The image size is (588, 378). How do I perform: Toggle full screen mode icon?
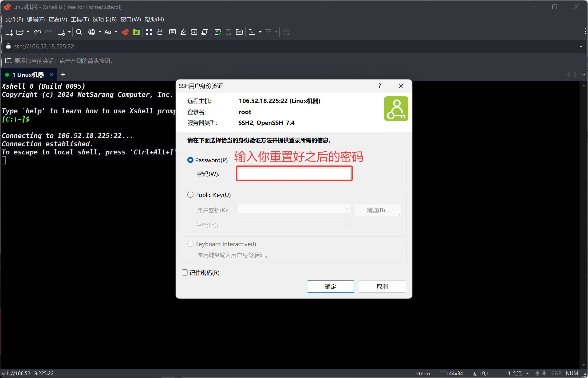tap(149, 32)
